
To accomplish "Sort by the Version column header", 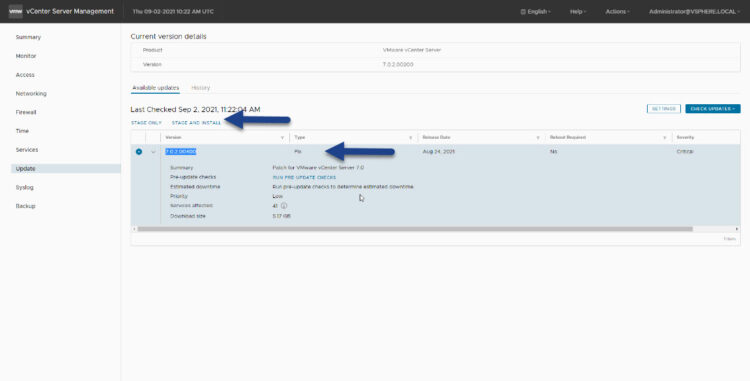I will pyautogui.click(x=173, y=138).
